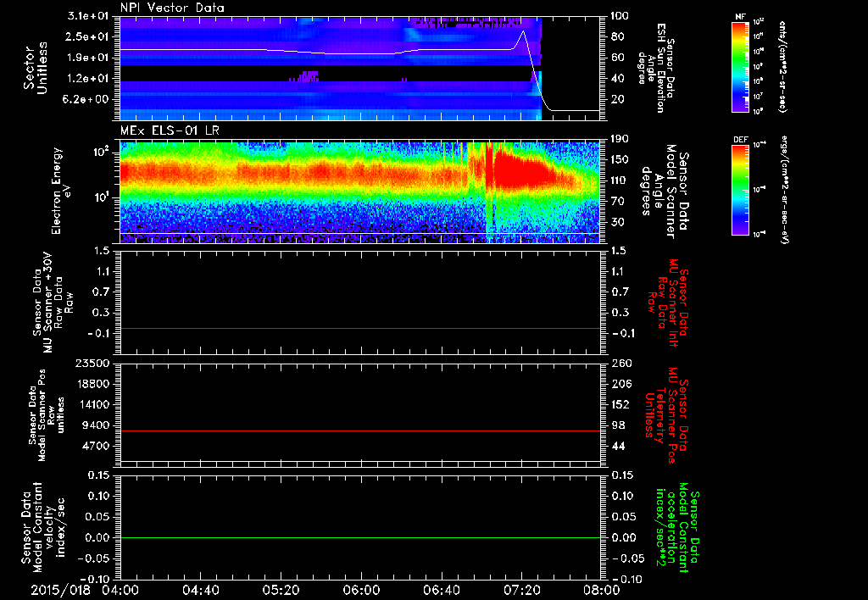The height and width of the screenshot is (600, 868).
Task: Click the Electron Energy eV axis label
Action: pyautogui.click(x=58, y=191)
